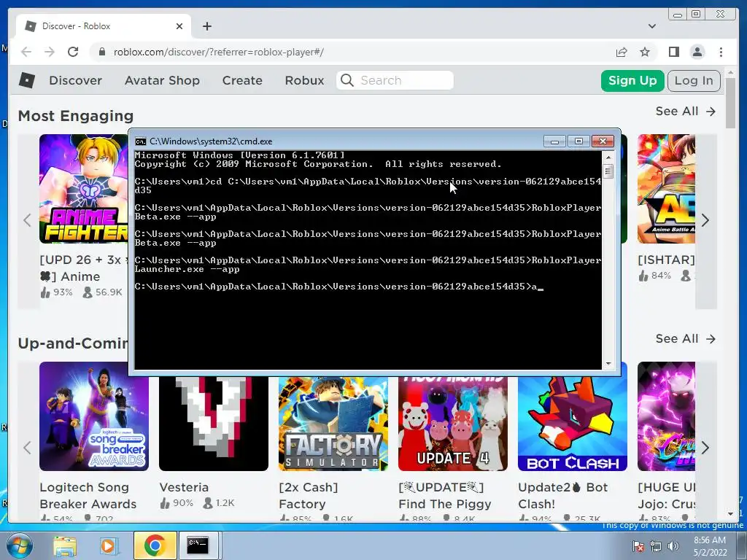The height and width of the screenshot is (560, 747).
Task: Open the Chrome three-dot menu
Action: [x=721, y=52]
